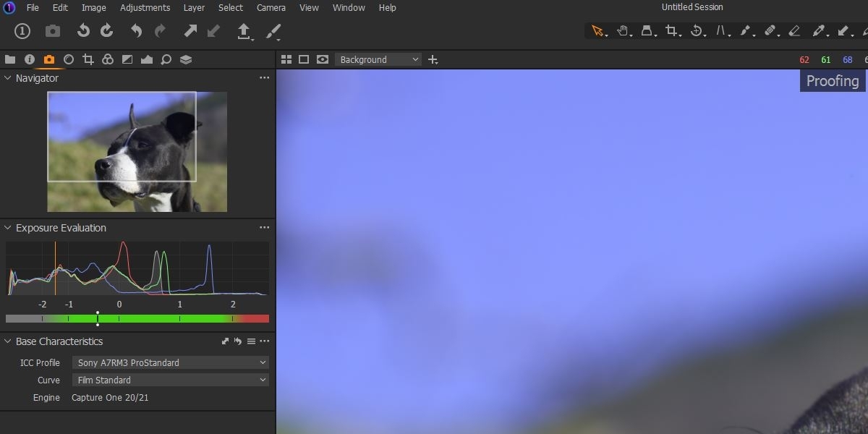
Task: Open the Window menu
Action: 349,7
